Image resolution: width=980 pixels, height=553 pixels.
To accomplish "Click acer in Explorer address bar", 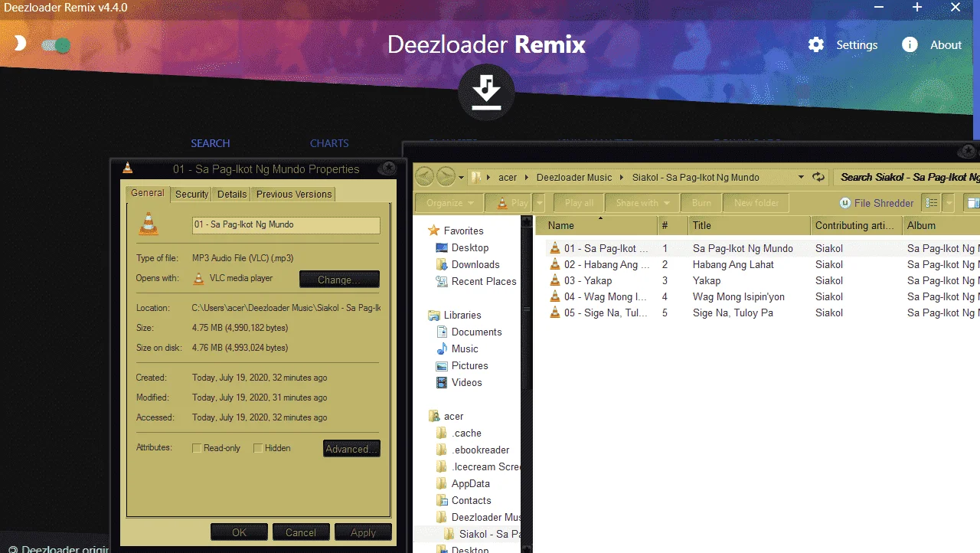I will point(508,177).
